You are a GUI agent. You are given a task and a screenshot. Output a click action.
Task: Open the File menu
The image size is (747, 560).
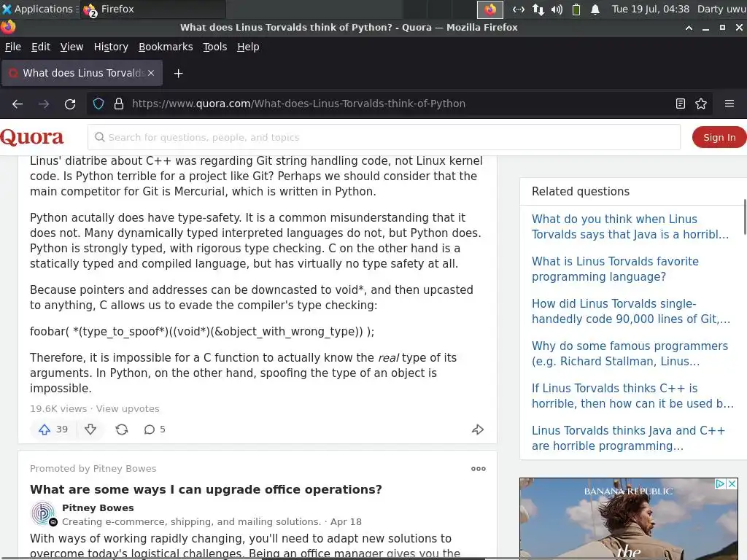(13, 47)
